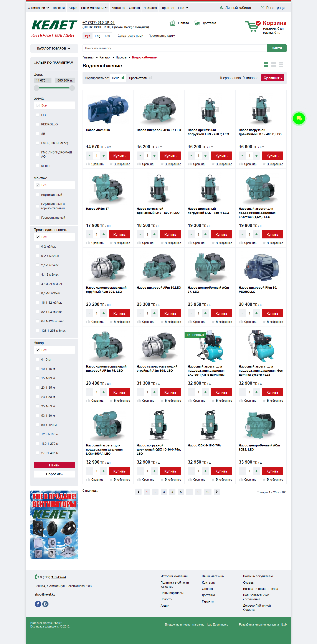Expand the Еще menu
This screenshot has width=317, height=644.
pos(183,8)
